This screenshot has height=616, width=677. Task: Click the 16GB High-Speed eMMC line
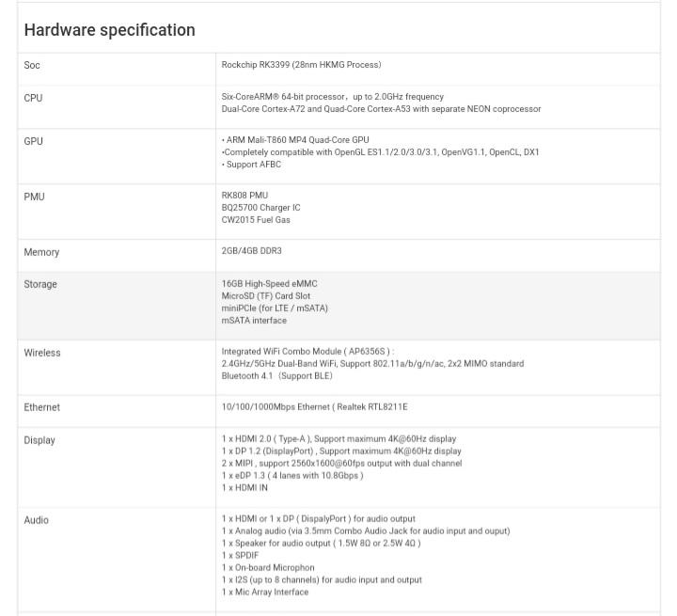pyautogui.click(x=270, y=284)
